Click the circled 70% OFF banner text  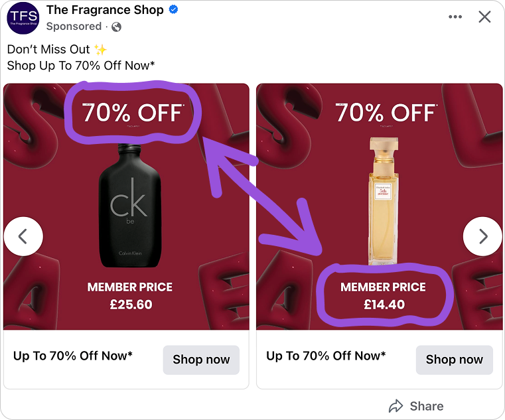(x=131, y=113)
